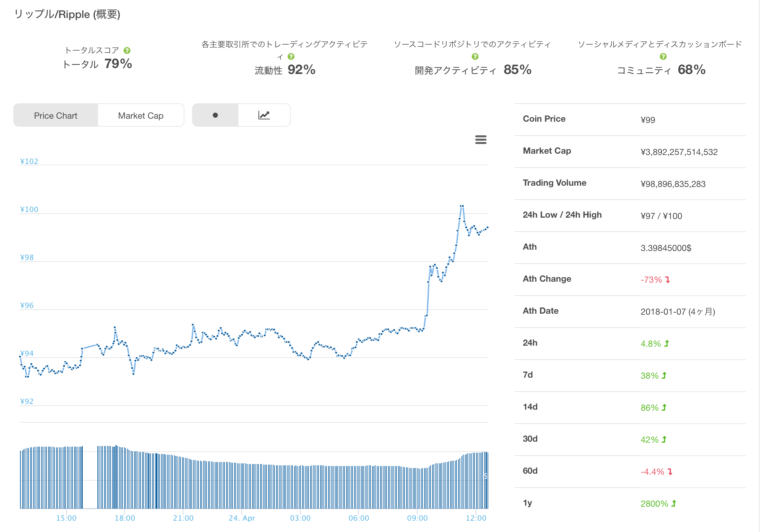Click the Ath Change row label
761x532 pixels.
547,279
